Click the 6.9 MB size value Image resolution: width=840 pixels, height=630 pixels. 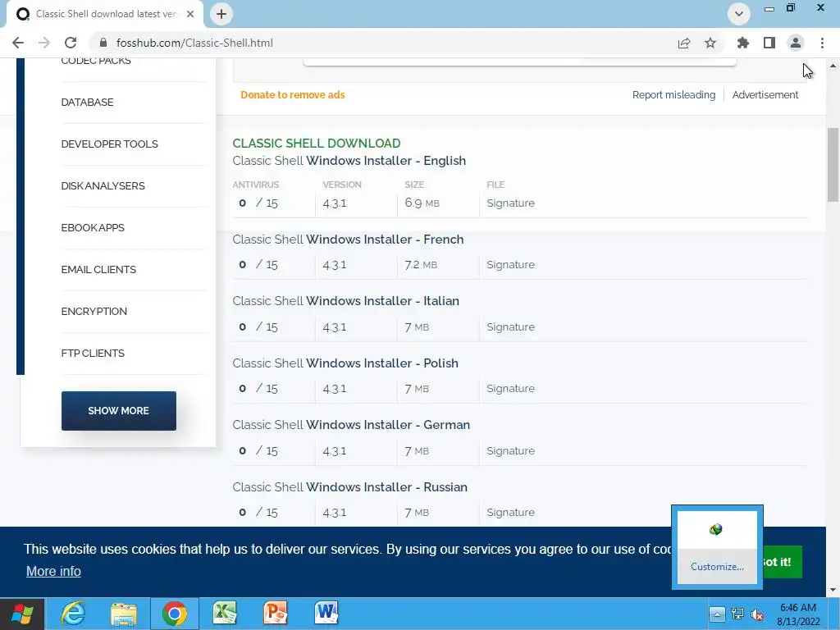[422, 203]
